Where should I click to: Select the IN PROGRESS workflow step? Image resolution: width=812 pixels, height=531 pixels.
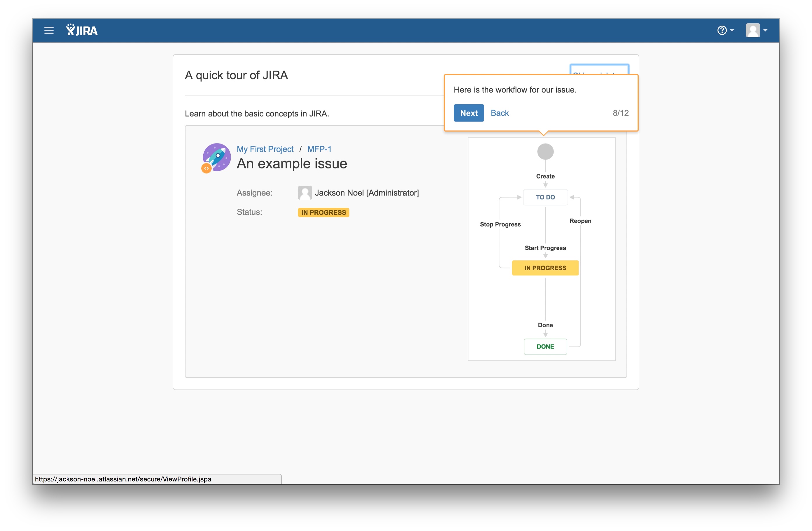pos(545,268)
